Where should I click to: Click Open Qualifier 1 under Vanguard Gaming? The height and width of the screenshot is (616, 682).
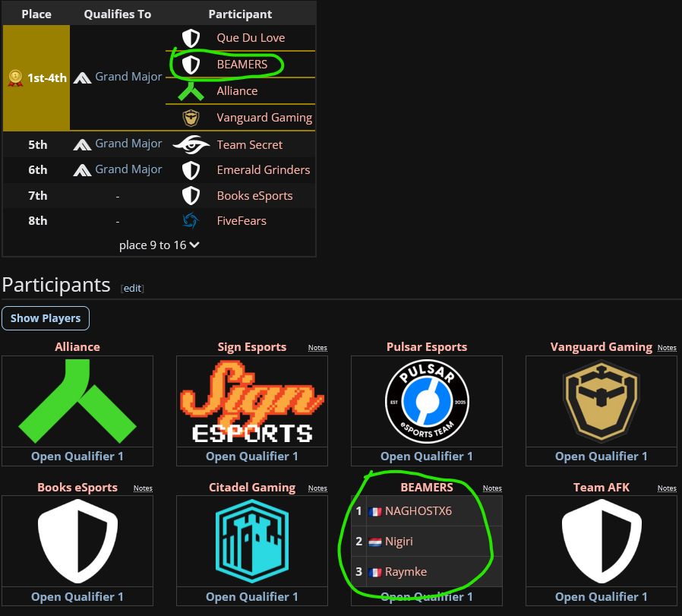point(601,456)
